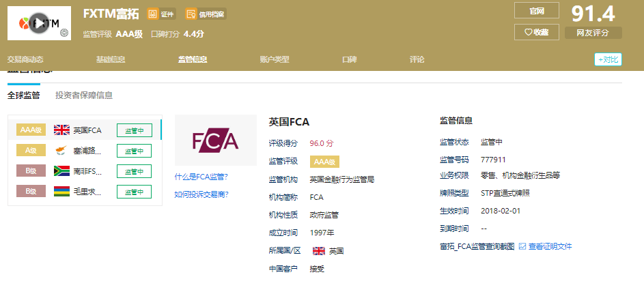The width and height of the screenshot is (644, 294).
Task: Switch to 监管信息 nav tab
Action: [193, 59]
